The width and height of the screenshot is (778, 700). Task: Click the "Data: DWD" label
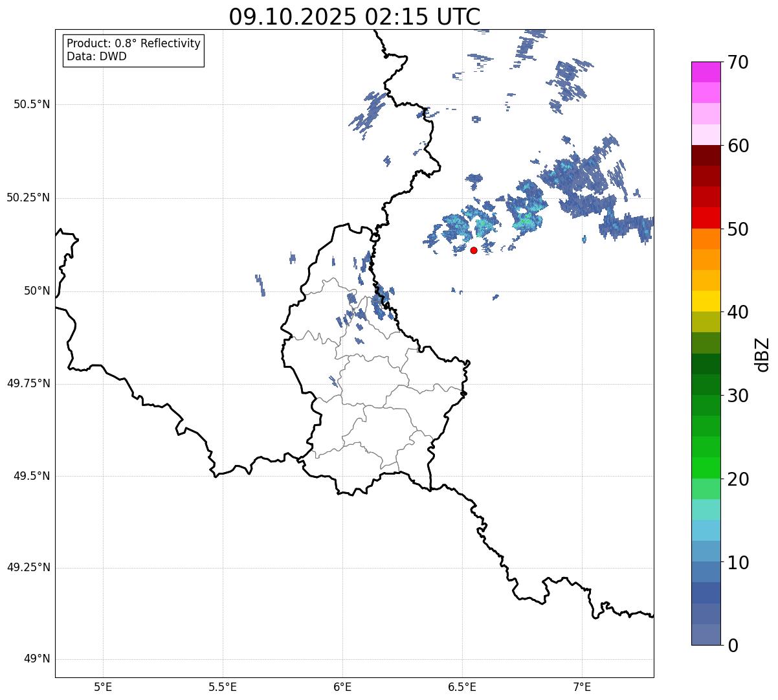[x=96, y=56]
